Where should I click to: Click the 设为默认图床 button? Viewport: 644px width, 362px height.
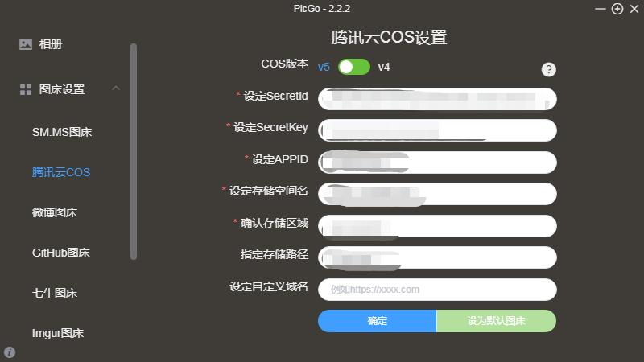[496, 321]
